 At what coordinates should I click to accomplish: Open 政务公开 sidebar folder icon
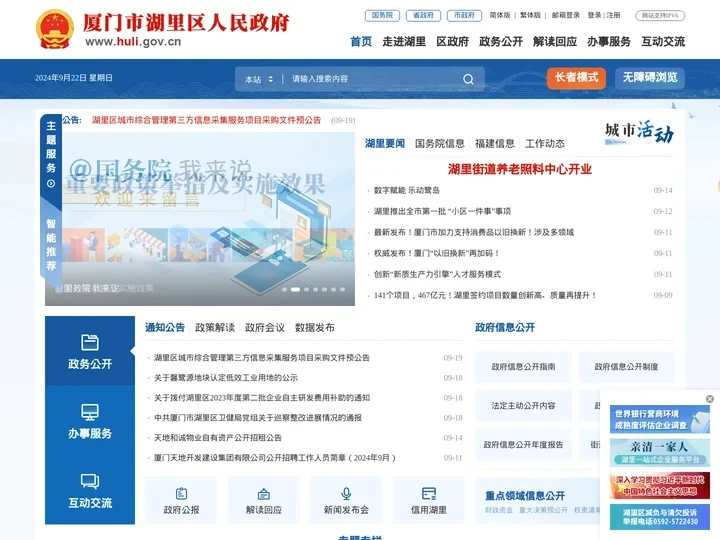click(90, 342)
